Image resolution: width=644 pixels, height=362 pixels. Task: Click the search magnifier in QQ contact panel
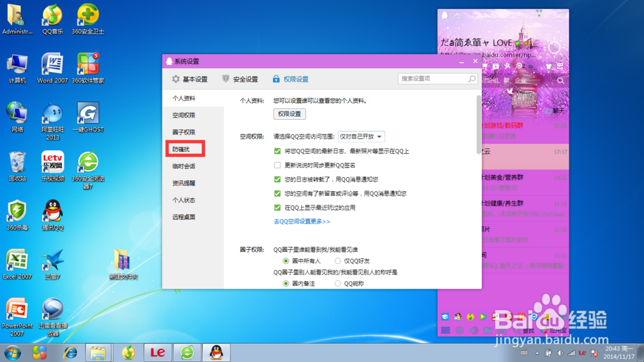561,81
